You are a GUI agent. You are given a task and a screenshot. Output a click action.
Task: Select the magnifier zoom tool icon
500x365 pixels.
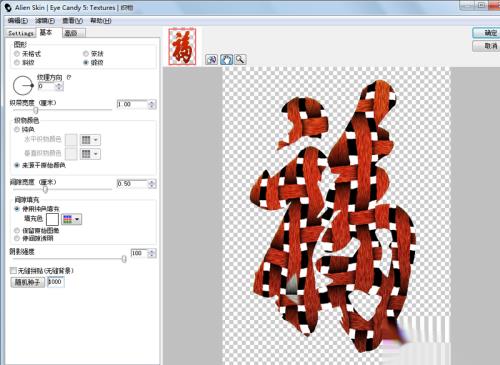[x=240, y=60]
